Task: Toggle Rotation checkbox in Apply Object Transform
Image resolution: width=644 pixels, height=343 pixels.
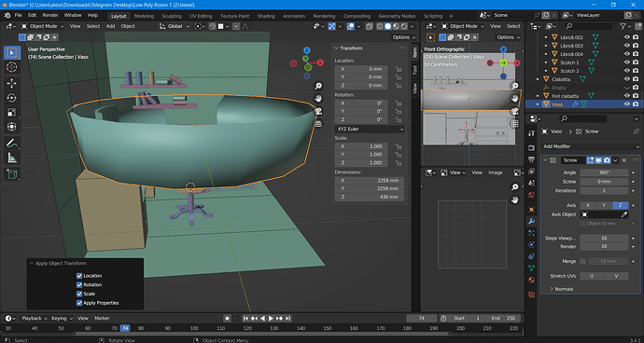Action: [x=79, y=284]
